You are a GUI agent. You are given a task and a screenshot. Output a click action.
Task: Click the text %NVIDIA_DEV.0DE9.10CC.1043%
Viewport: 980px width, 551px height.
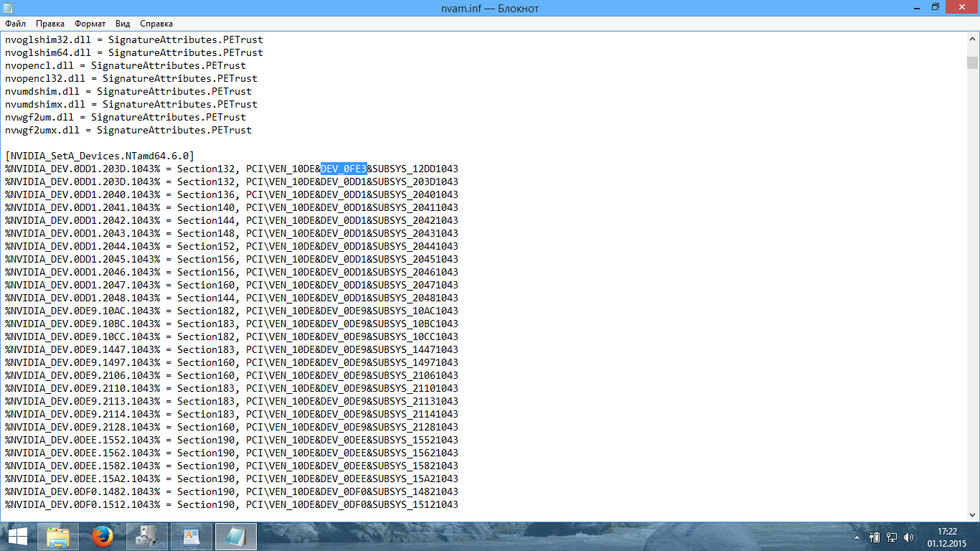pyautogui.click(x=83, y=336)
